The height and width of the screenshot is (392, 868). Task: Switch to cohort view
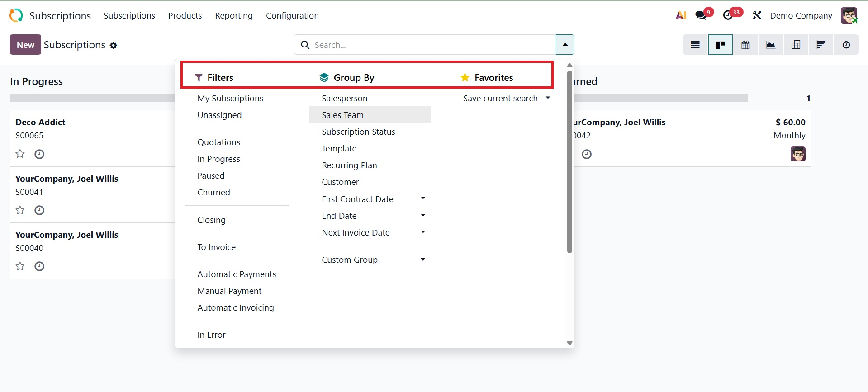tap(821, 45)
